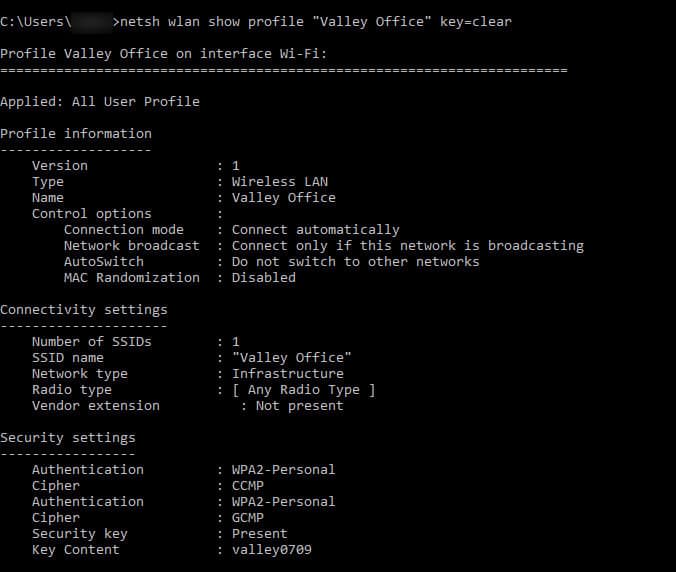Click the MAC Randomization Disabled value

tap(264, 278)
